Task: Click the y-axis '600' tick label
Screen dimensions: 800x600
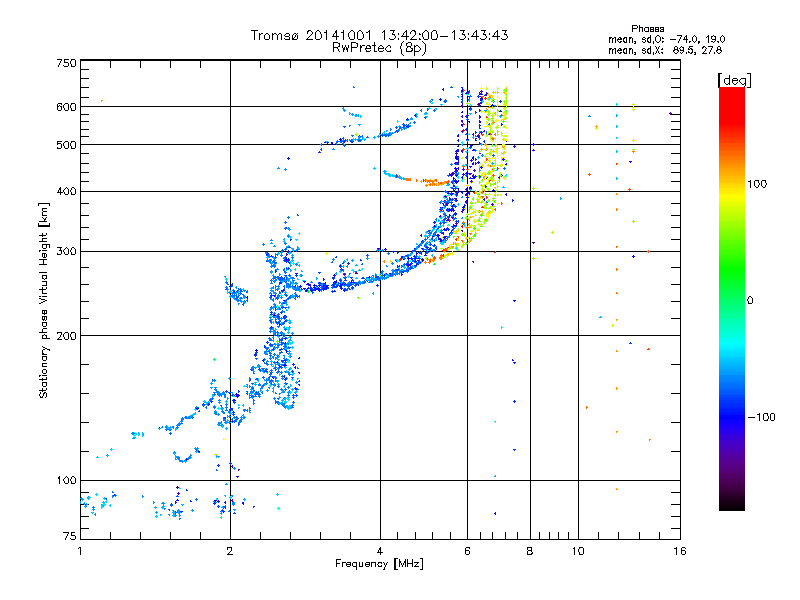Action: [66, 107]
